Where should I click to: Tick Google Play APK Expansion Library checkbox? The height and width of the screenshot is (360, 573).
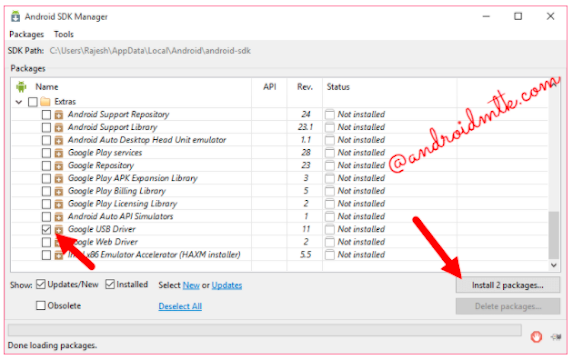46,178
